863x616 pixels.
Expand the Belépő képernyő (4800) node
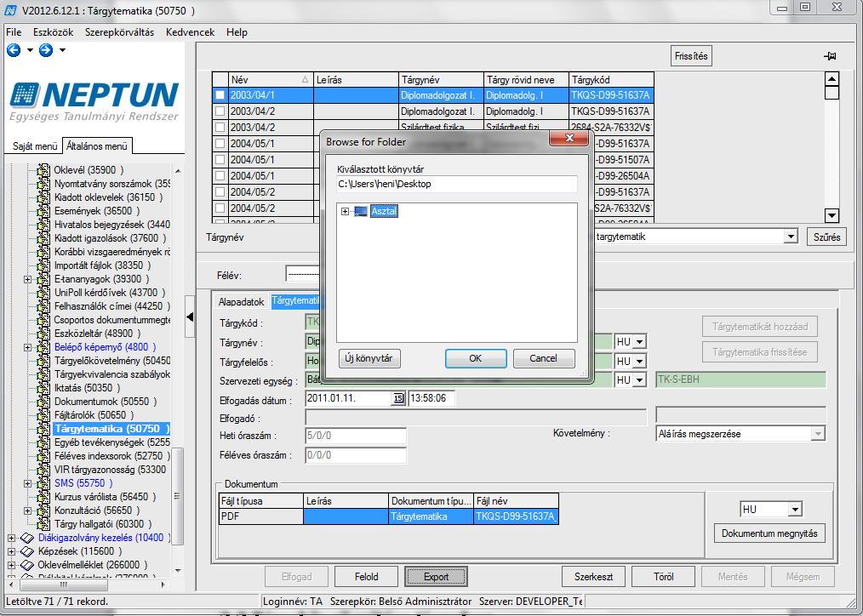[27, 347]
